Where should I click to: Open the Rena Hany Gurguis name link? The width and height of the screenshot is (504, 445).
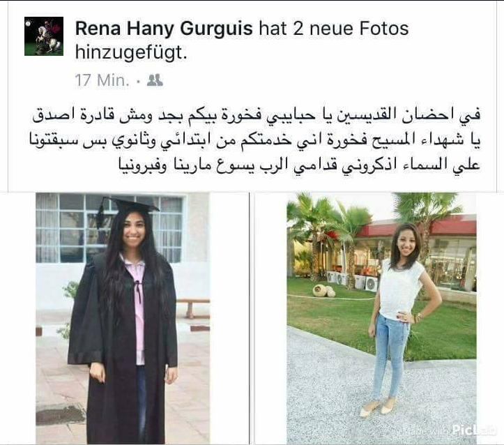click(x=164, y=29)
